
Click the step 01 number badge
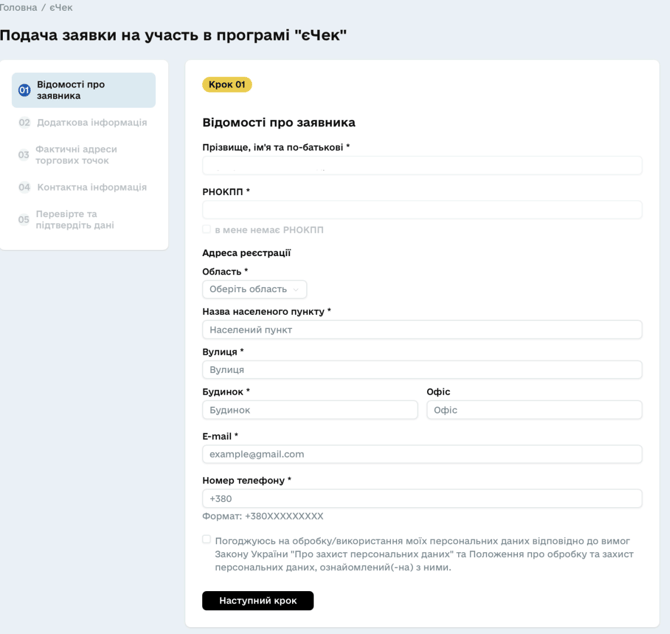click(24, 91)
